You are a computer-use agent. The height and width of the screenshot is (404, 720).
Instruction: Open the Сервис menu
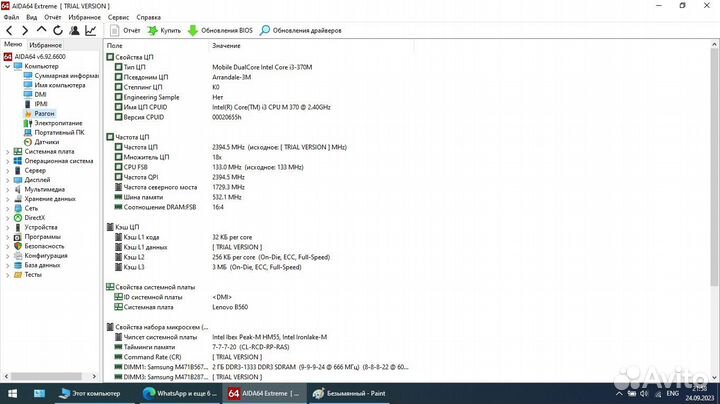coord(118,17)
